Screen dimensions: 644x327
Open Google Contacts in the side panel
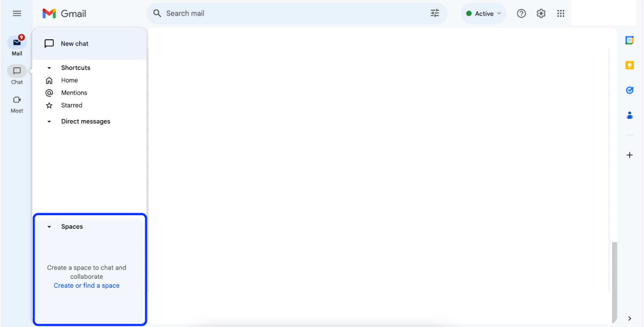(629, 115)
